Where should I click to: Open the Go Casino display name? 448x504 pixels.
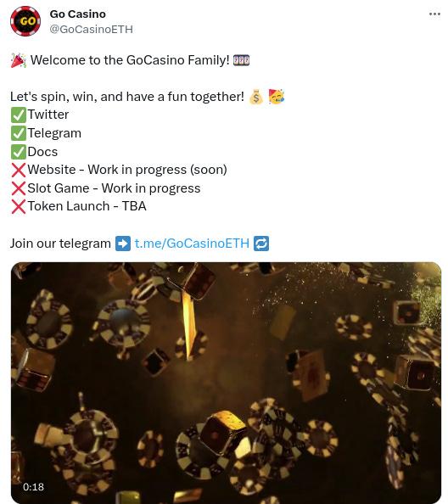pyautogui.click(x=77, y=14)
